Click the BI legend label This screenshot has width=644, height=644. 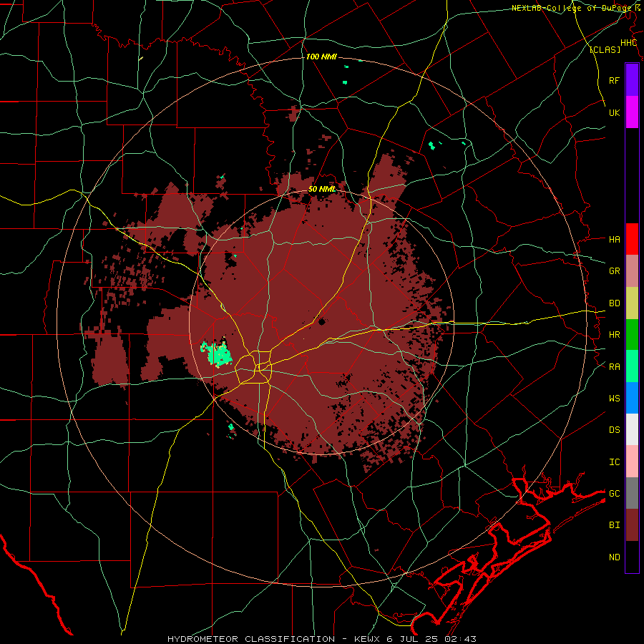pyautogui.click(x=614, y=525)
